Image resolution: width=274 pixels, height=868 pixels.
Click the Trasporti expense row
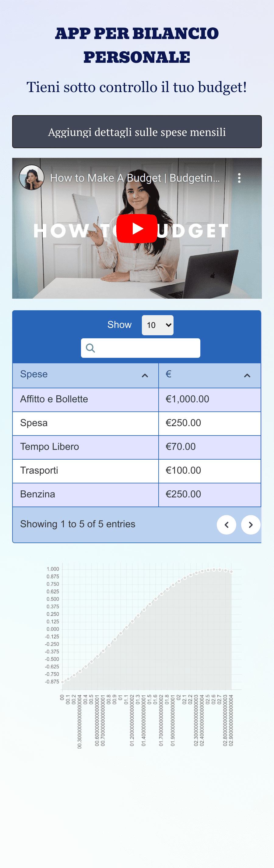(137, 471)
